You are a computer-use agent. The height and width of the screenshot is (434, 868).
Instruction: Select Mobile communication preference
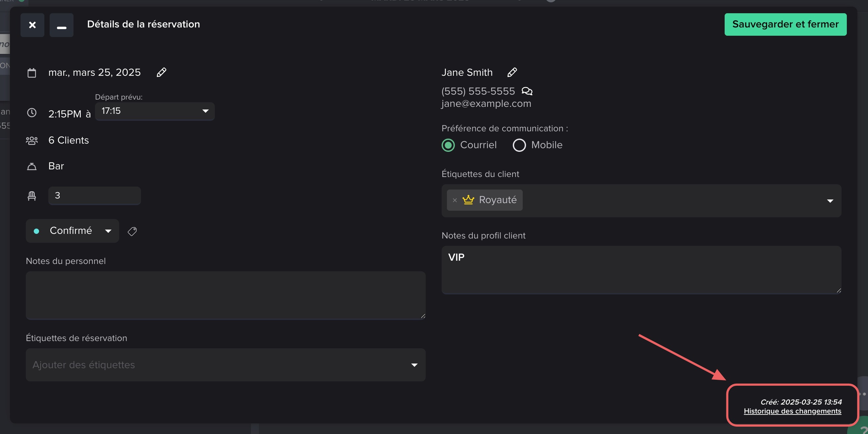coord(519,146)
